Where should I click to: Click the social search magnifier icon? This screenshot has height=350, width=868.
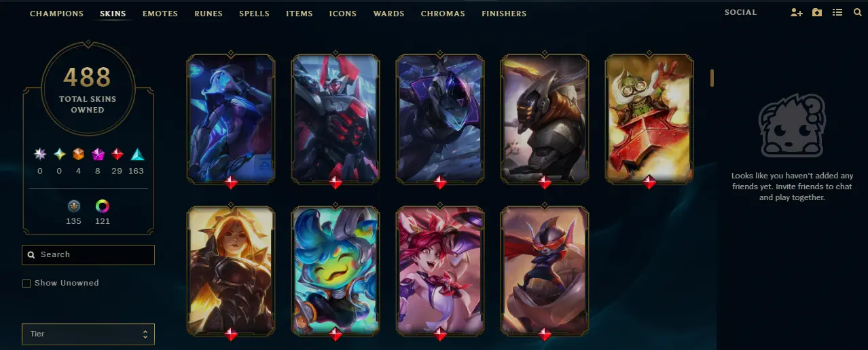pos(857,13)
